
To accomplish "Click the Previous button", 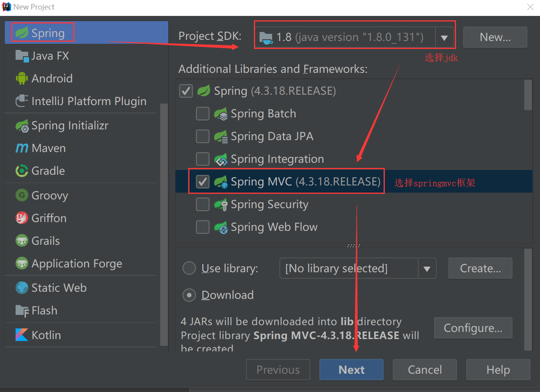I will click(278, 370).
